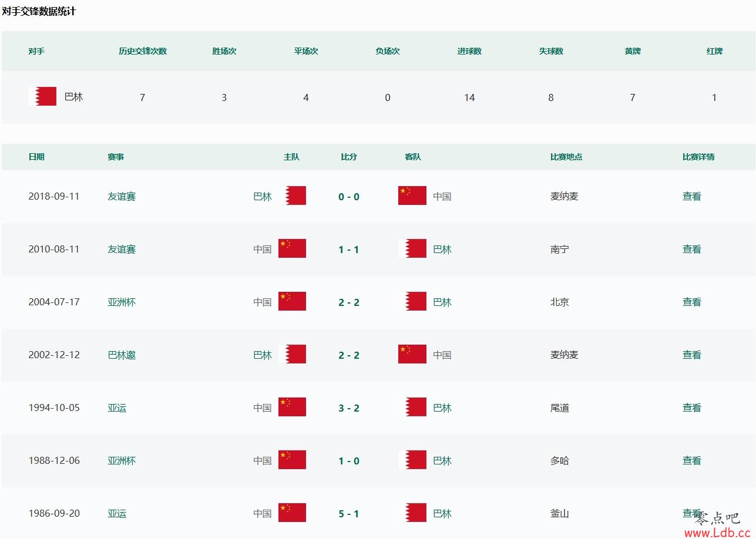Viewport: 756px width, 539px height.
Task: Click China flag in 1994-10-05 match row
Action: (292, 407)
